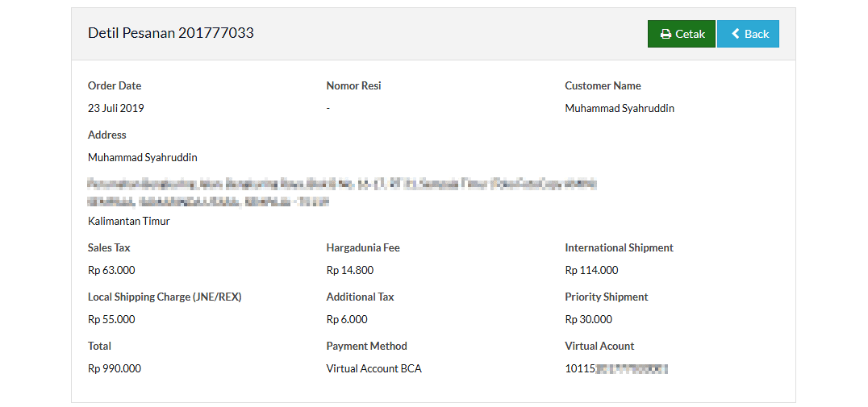Click the Total amount Rp 990.000
This screenshot has height=407, width=868.
(x=115, y=369)
